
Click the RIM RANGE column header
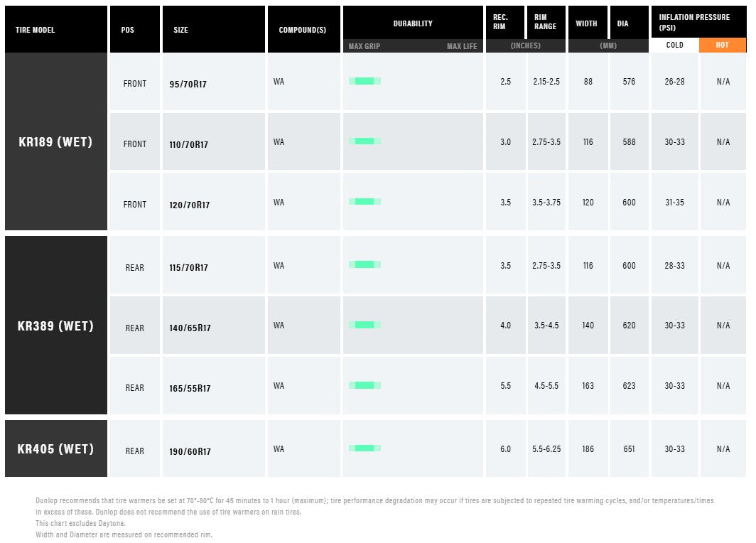[x=546, y=22]
